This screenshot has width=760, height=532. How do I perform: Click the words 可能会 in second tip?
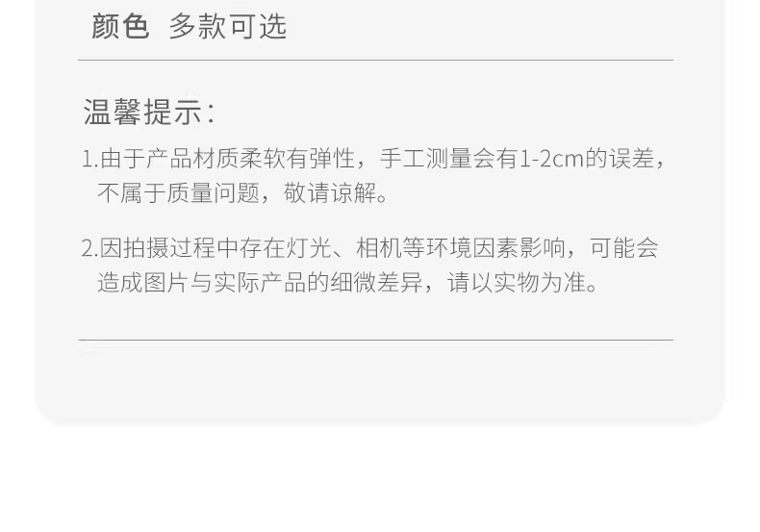pos(624,247)
